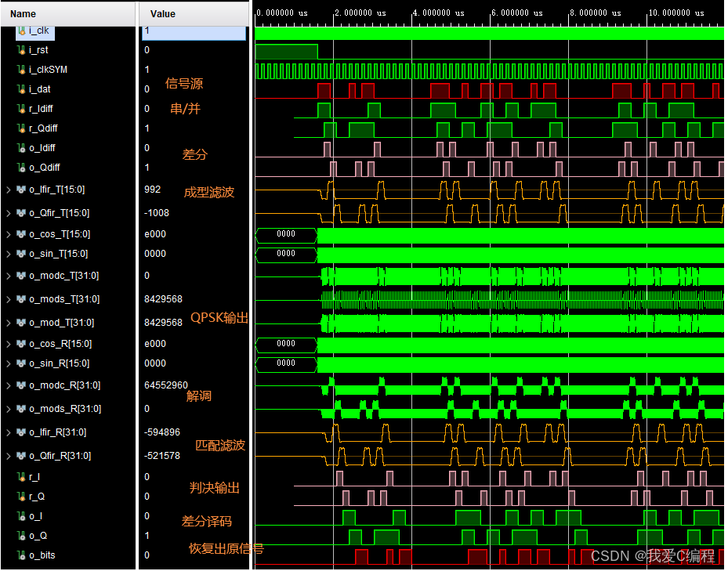The image size is (728, 571).
Task: Click the o_sin_T[15:0] bus icon
Action: [x=21, y=254]
